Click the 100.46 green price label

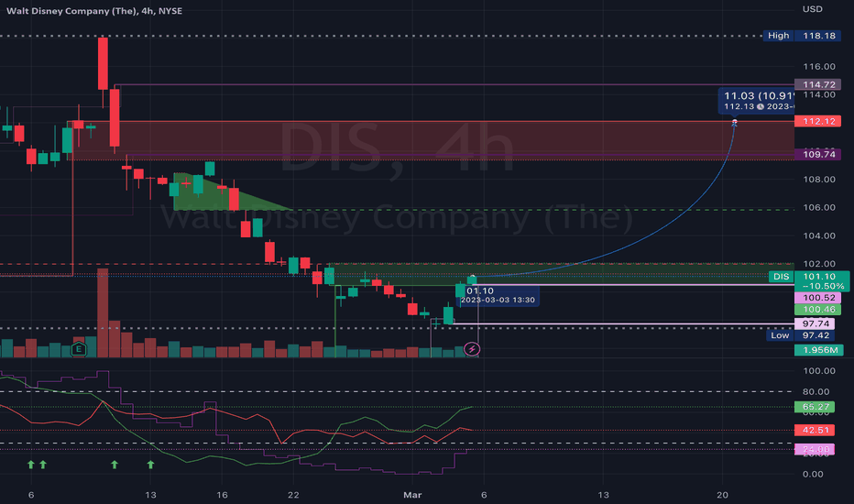[x=817, y=309]
